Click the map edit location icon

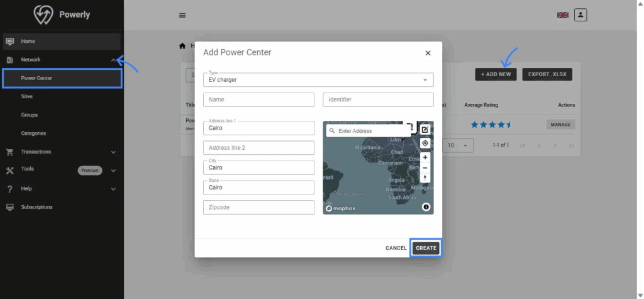tap(425, 130)
